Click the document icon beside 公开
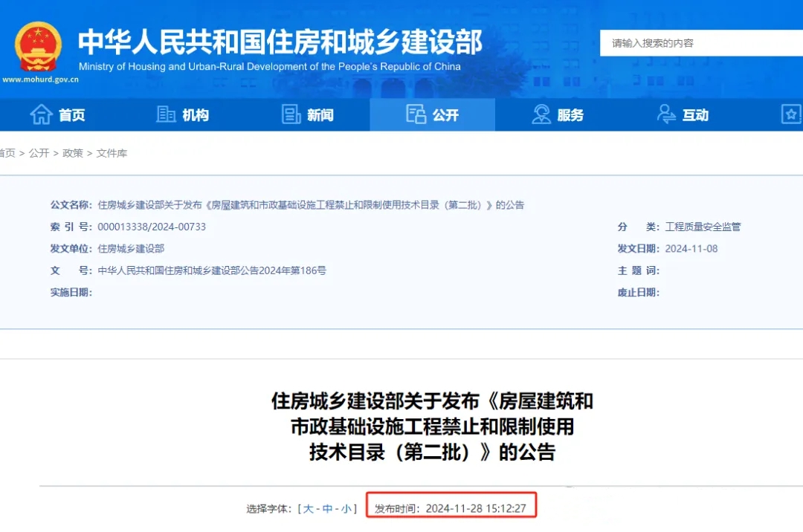 (x=416, y=114)
